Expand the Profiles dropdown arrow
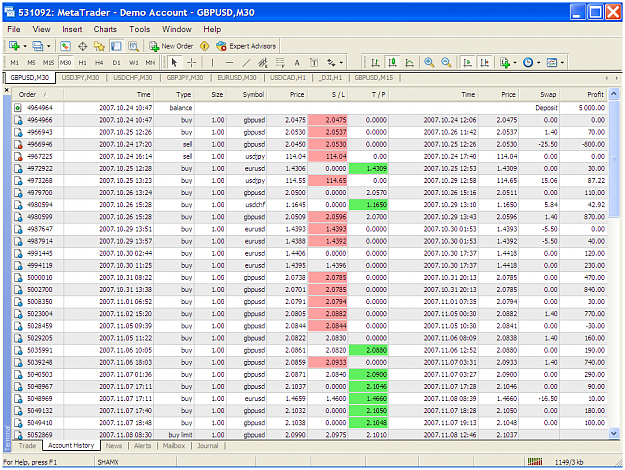 (48, 46)
